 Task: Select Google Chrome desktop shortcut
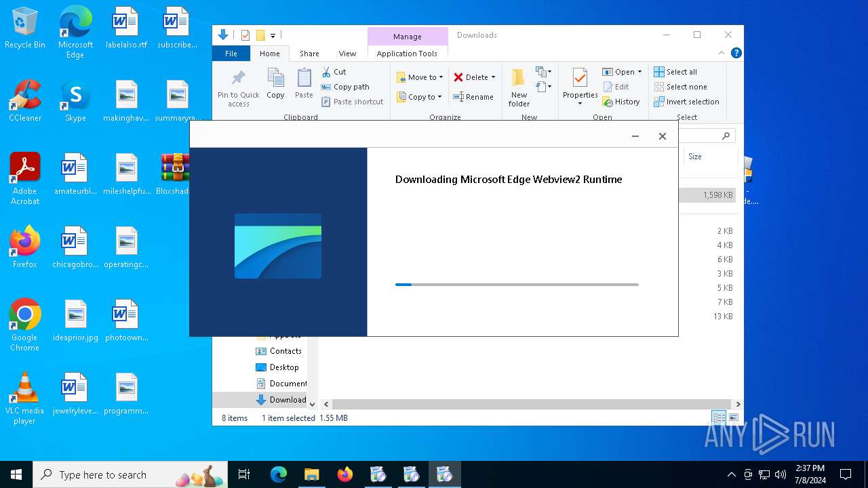(x=25, y=325)
